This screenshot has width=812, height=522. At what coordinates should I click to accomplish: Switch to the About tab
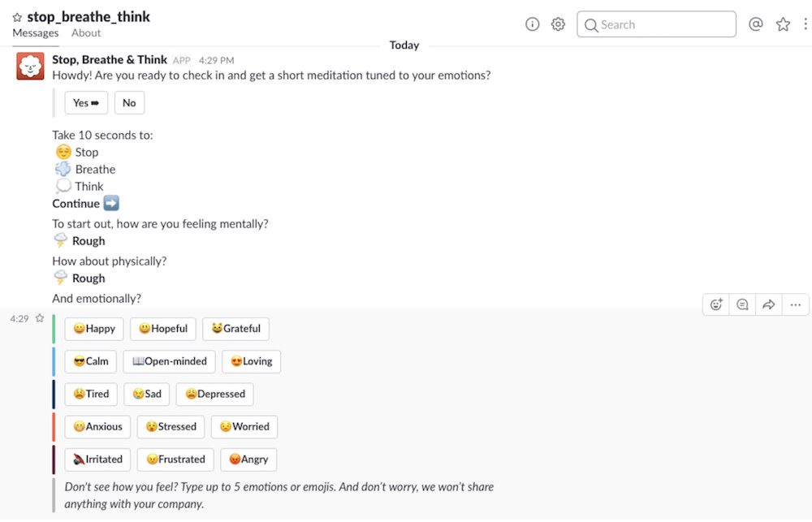point(86,33)
